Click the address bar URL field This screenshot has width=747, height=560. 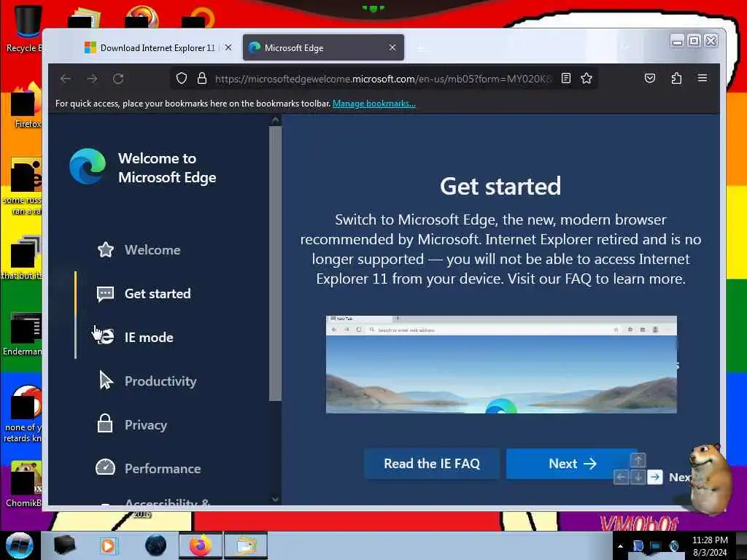point(382,79)
